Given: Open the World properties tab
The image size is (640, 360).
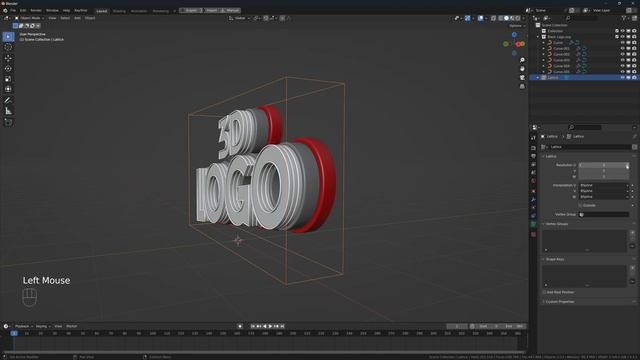Looking at the screenshot, I should [x=533, y=181].
